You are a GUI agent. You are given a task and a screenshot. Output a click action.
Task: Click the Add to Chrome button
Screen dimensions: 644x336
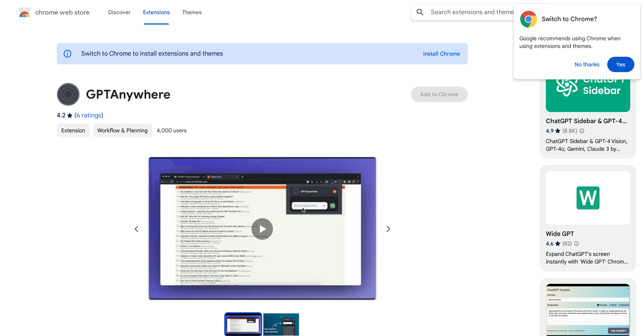[439, 94]
